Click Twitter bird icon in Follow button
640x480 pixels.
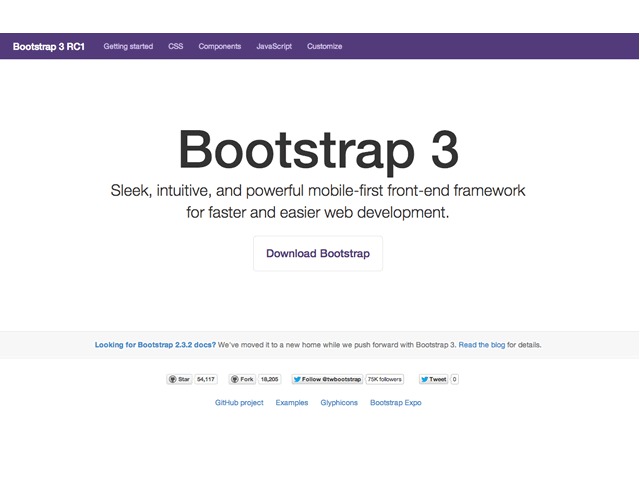coord(297,379)
